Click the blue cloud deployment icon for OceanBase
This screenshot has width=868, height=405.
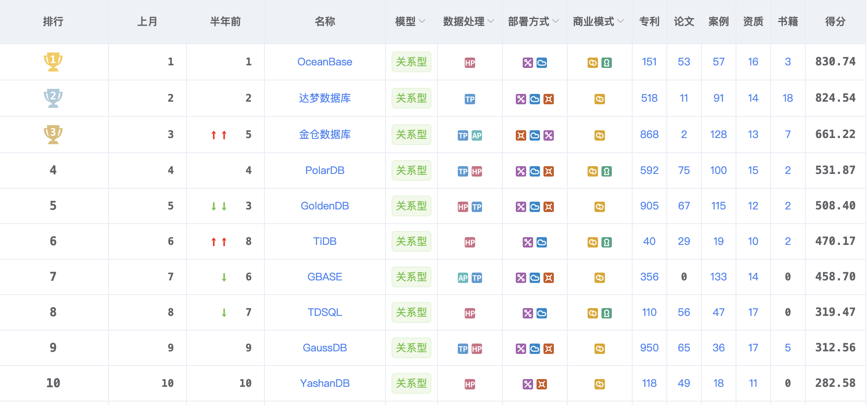point(542,63)
